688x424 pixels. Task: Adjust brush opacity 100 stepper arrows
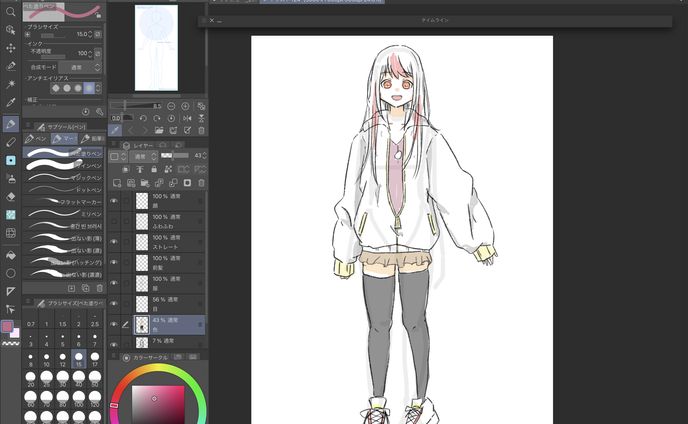pyautogui.click(x=90, y=53)
